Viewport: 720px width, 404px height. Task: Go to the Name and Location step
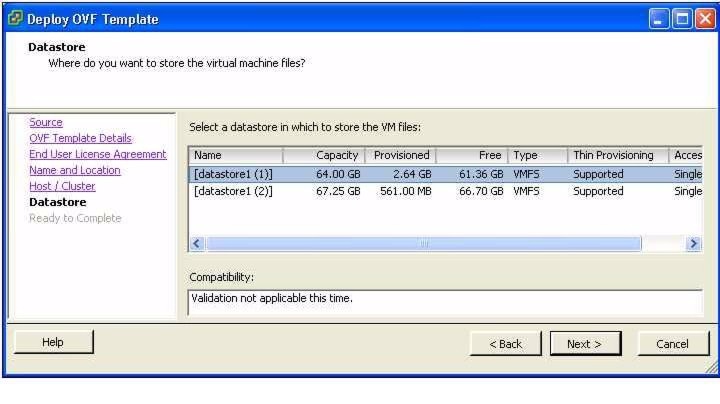[x=75, y=170]
